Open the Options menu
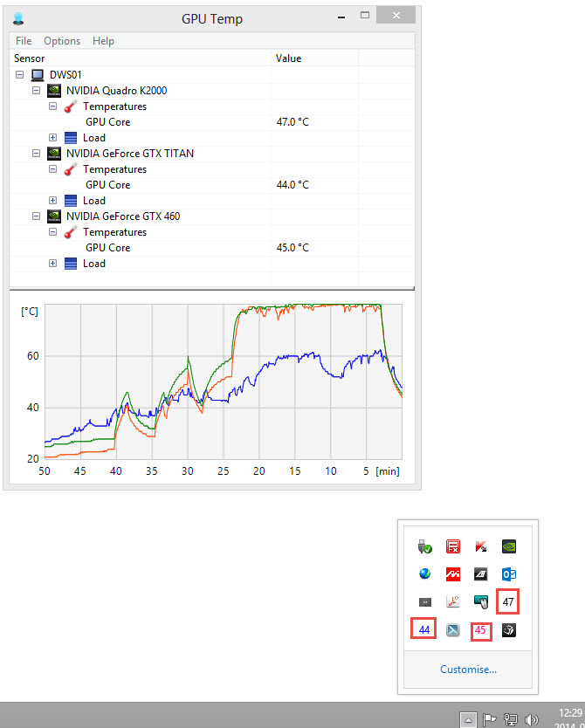Image resolution: width=585 pixels, height=728 pixels. tap(62, 41)
